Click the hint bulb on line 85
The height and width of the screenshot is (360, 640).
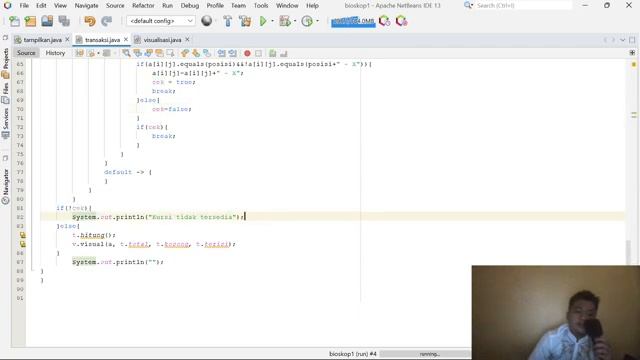(23, 244)
